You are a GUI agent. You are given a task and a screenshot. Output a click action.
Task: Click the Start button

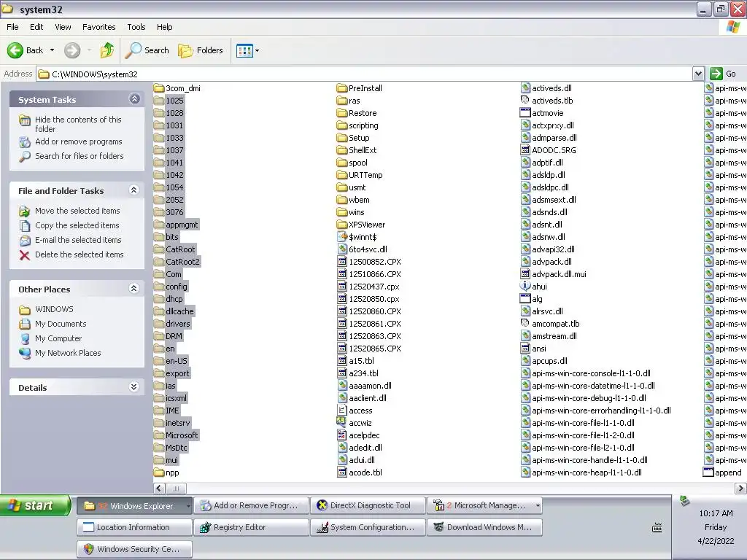35,505
